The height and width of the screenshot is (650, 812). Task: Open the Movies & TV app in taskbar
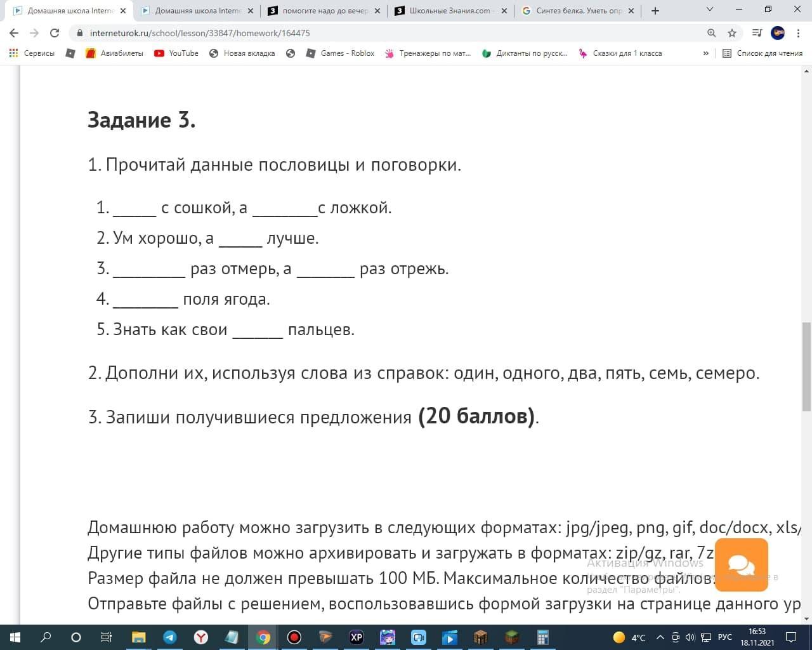pos(450,637)
